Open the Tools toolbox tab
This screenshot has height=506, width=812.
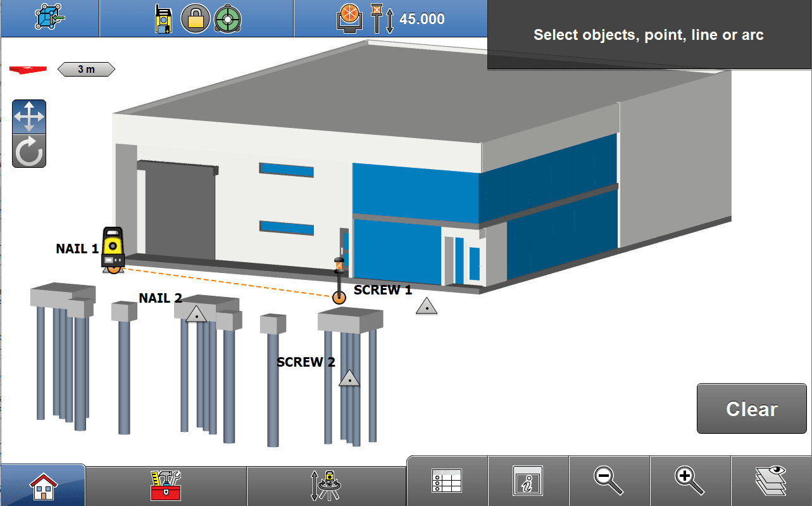[165, 484]
